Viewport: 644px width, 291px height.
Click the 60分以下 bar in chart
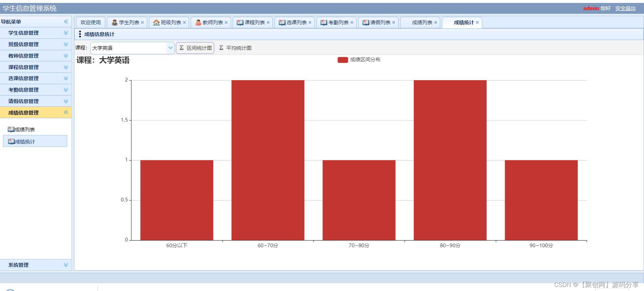(177, 200)
